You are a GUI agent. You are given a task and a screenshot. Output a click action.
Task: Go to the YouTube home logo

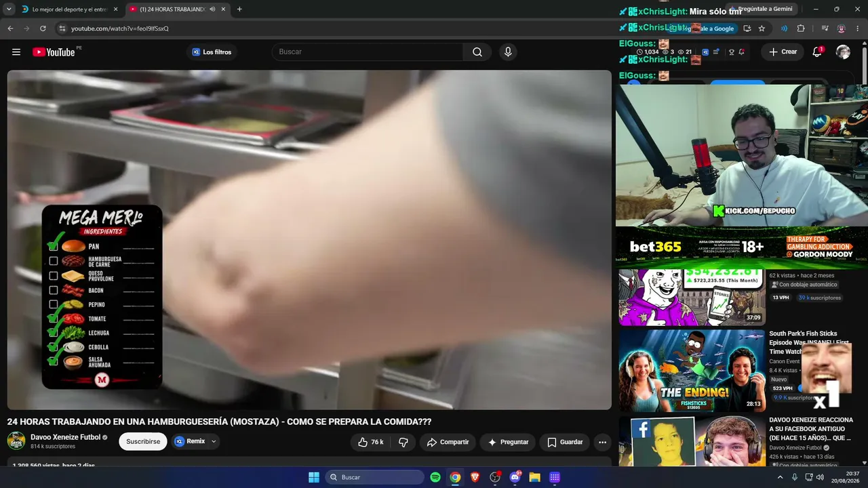point(54,52)
